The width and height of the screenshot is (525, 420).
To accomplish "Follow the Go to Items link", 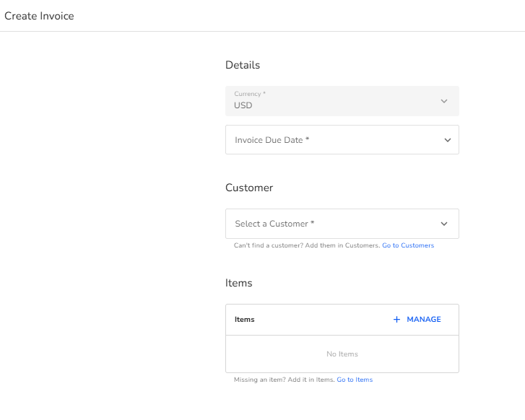I will click(x=355, y=380).
